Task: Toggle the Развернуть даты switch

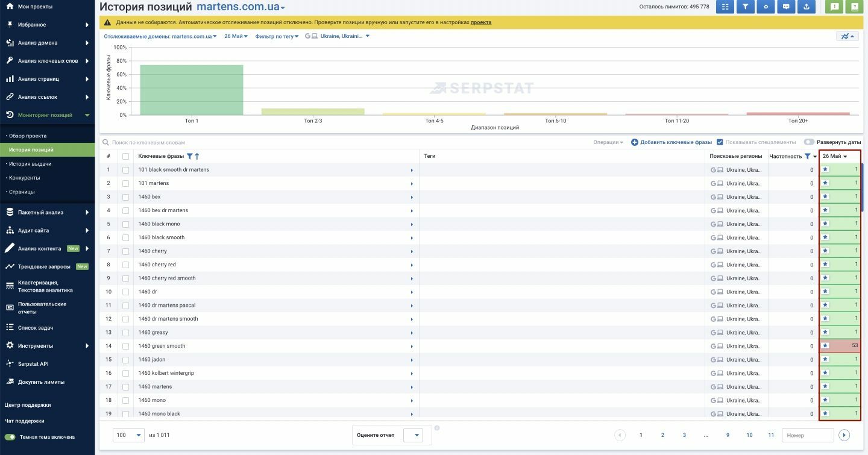Action: [809, 142]
